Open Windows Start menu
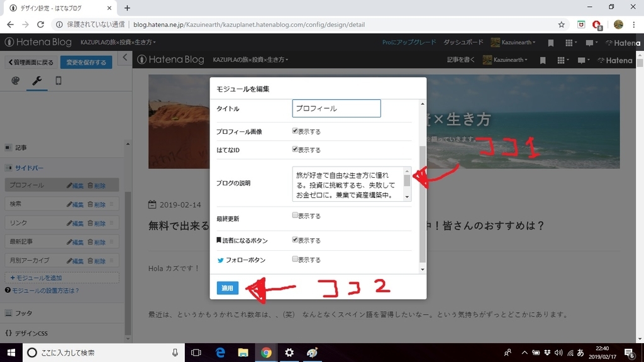This screenshot has width=644, height=362. coord(11,353)
